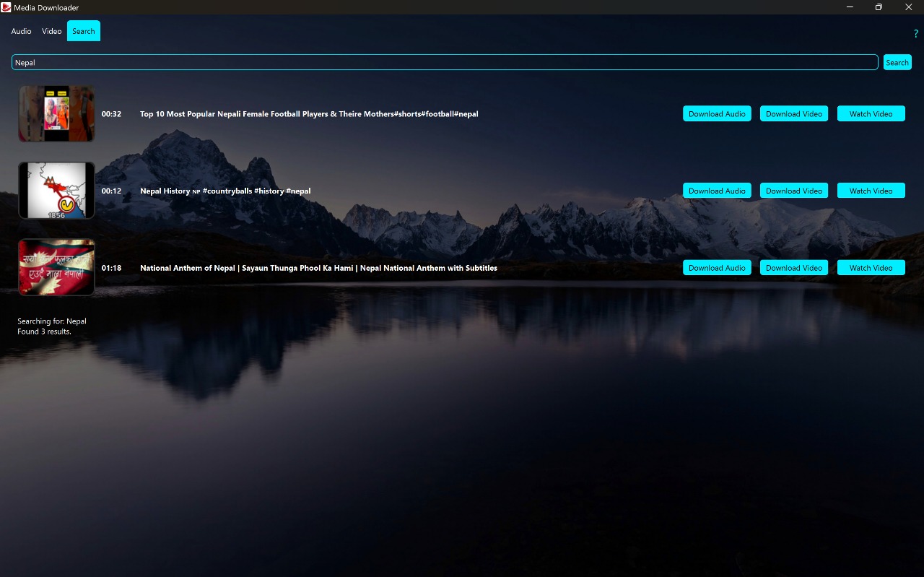Download audio for Nepal History countryballs result
The height and width of the screenshot is (577, 924).
tap(717, 191)
